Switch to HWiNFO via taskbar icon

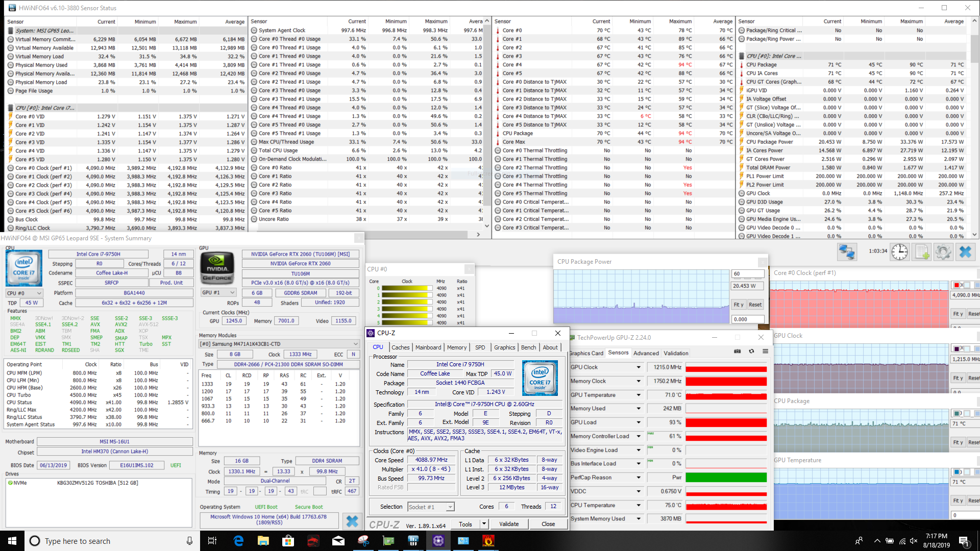tap(413, 541)
